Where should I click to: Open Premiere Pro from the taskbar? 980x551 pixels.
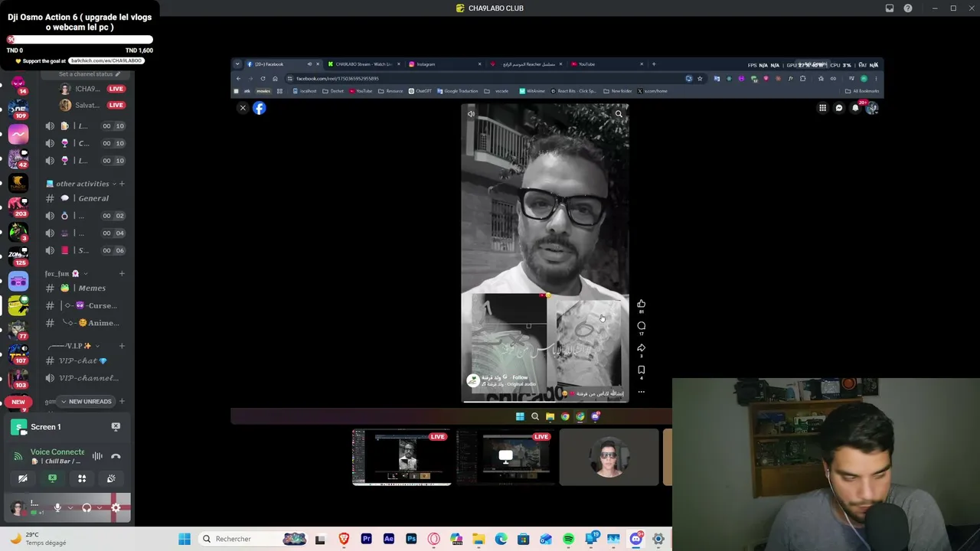(x=366, y=539)
